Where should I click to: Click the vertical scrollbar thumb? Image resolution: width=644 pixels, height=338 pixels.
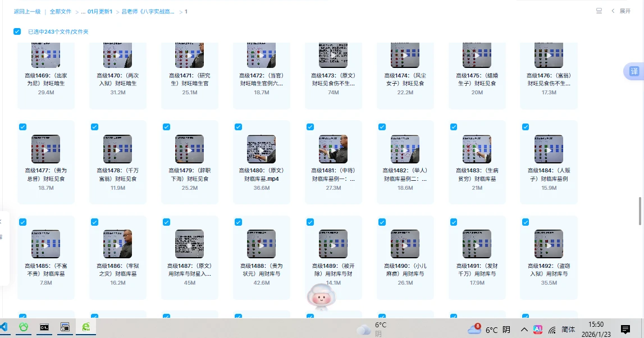(x=641, y=211)
